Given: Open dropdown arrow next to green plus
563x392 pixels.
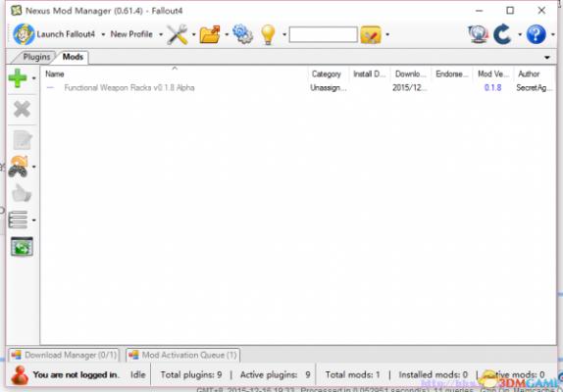Looking at the screenshot, I should click(33, 78).
